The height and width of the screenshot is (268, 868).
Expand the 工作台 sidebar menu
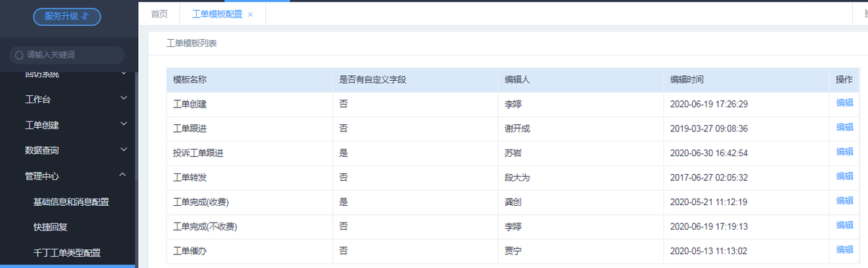[x=68, y=99]
